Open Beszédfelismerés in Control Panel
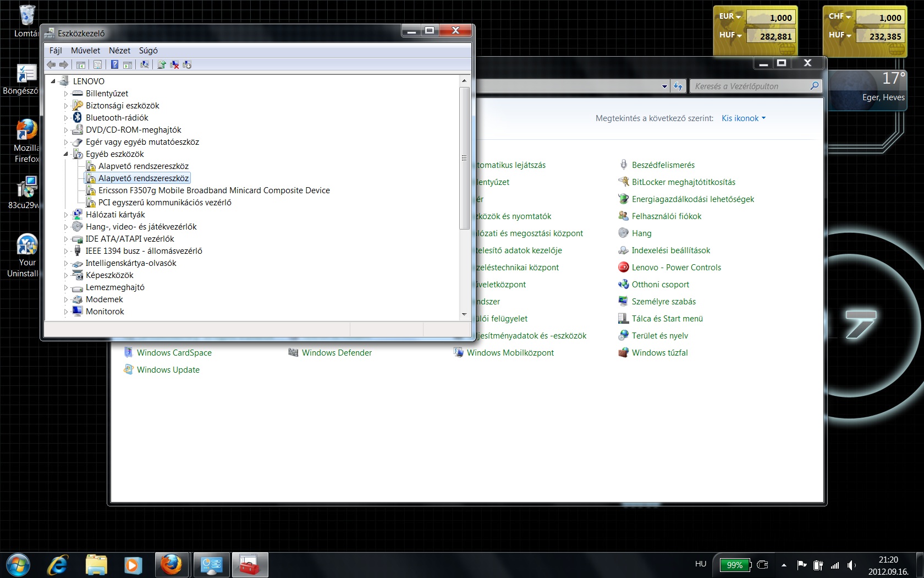Viewport: 924px width, 578px height. tap(663, 165)
